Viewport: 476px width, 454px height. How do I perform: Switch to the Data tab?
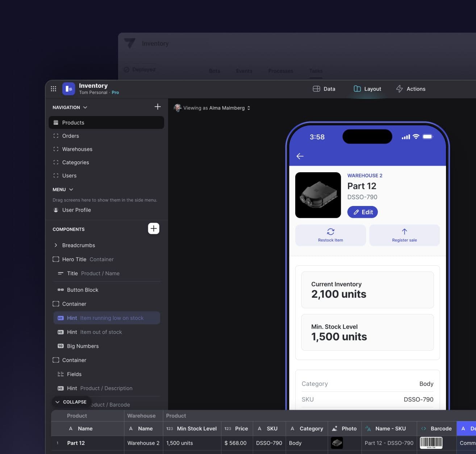tap(324, 89)
